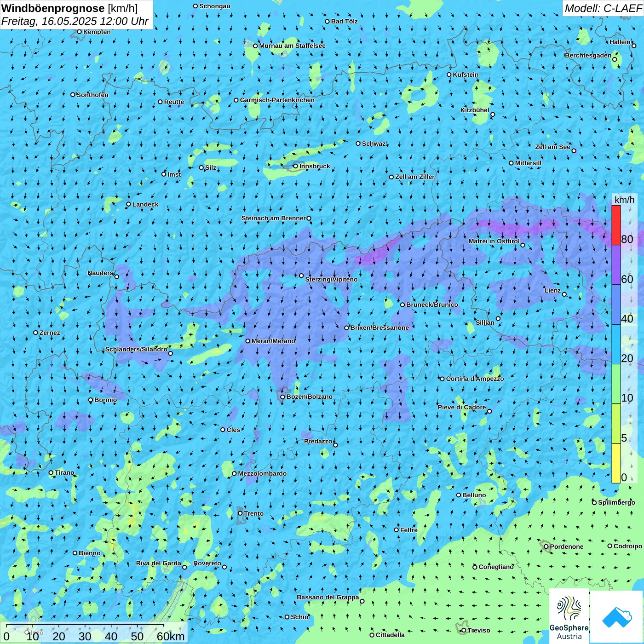Click the Zernez label
This screenshot has height=644, width=644.
point(50,333)
